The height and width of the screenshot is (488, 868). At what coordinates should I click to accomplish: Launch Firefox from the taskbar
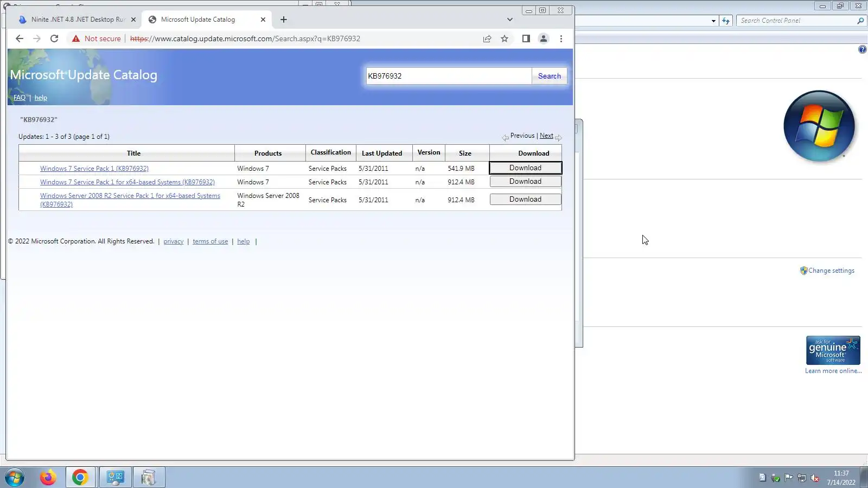(x=48, y=478)
